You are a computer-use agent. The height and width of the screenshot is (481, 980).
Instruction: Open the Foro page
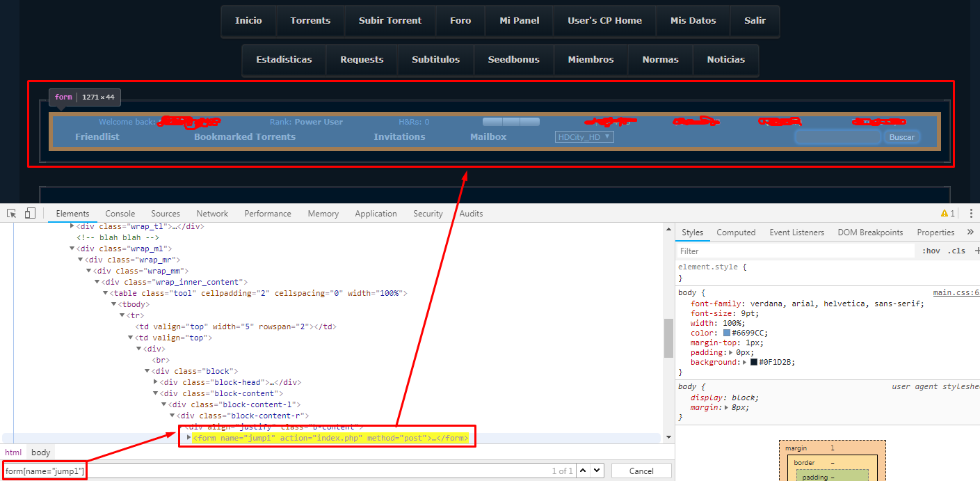coord(460,21)
